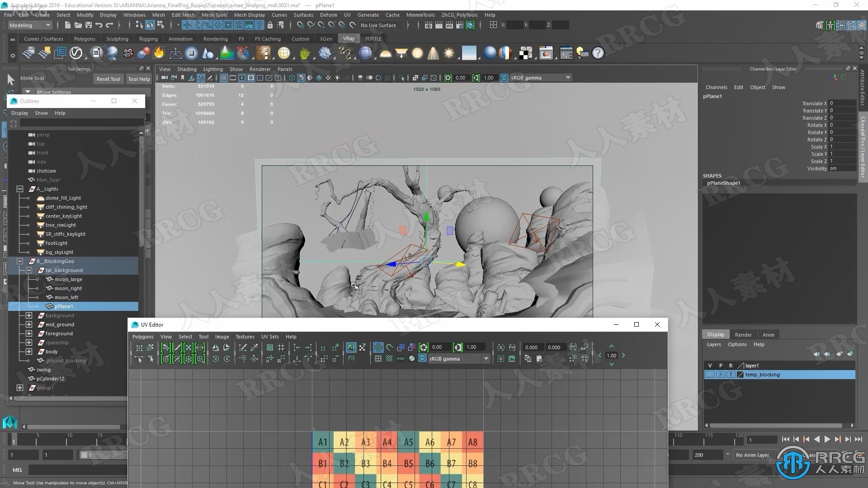Expand the far_background group in Outliner
The height and width of the screenshot is (488, 868).
(x=28, y=270)
